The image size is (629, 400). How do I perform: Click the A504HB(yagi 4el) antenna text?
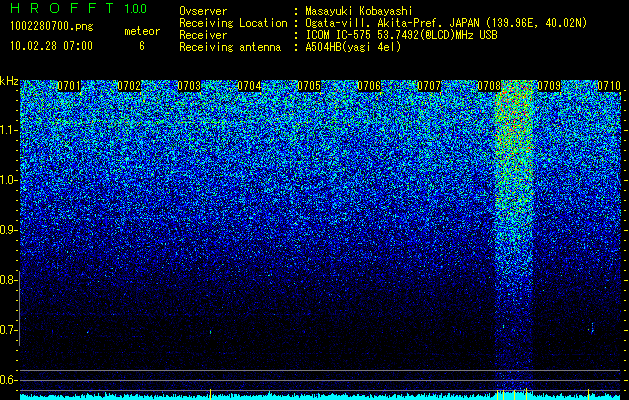point(353,47)
